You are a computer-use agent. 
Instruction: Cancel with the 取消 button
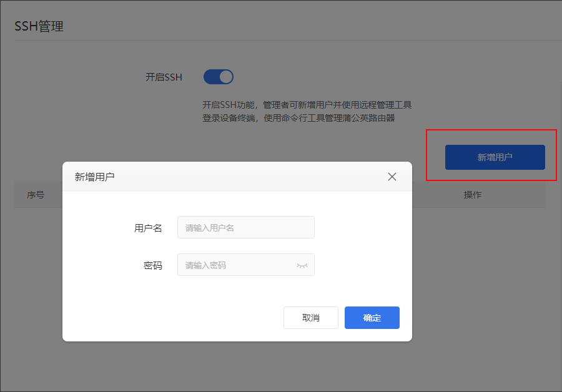(x=311, y=318)
